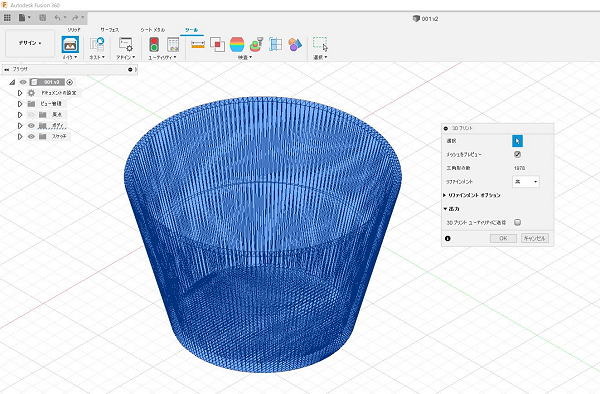Click OK in the 3D Print dialog
This screenshot has height=394, width=600.
click(503, 238)
